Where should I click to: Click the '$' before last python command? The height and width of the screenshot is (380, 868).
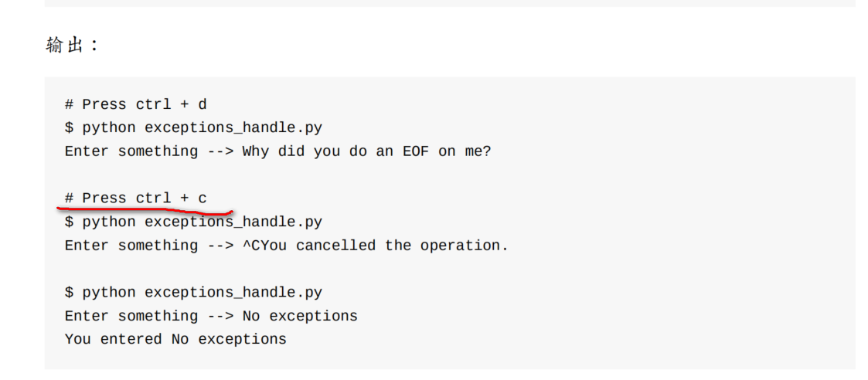pos(70,292)
